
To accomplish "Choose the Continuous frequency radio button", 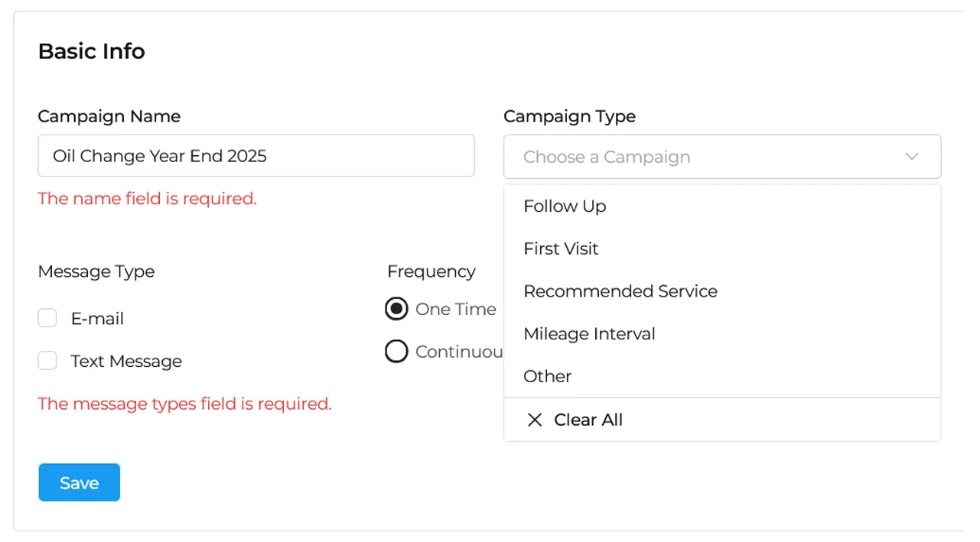I will pyautogui.click(x=396, y=352).
